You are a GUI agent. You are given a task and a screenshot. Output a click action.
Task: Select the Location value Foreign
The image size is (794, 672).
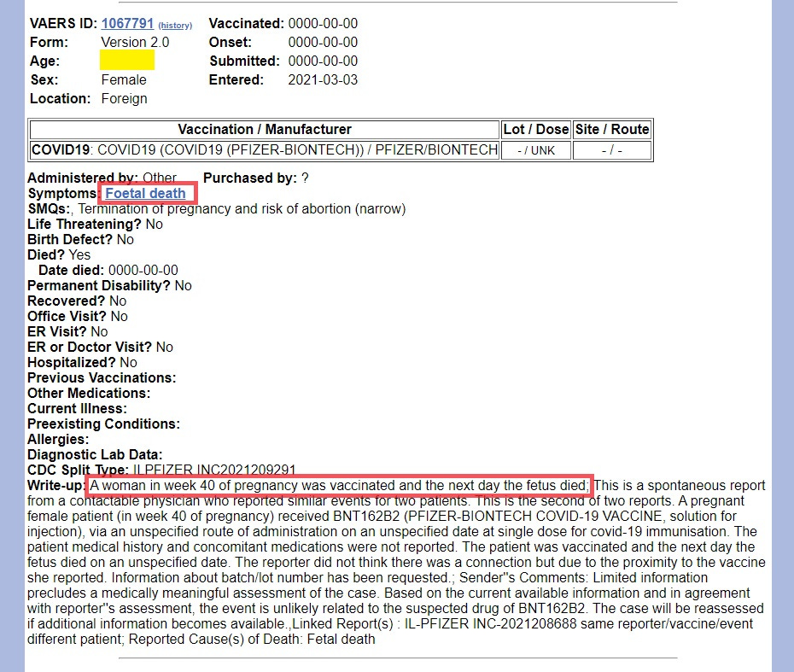(124, 98)
